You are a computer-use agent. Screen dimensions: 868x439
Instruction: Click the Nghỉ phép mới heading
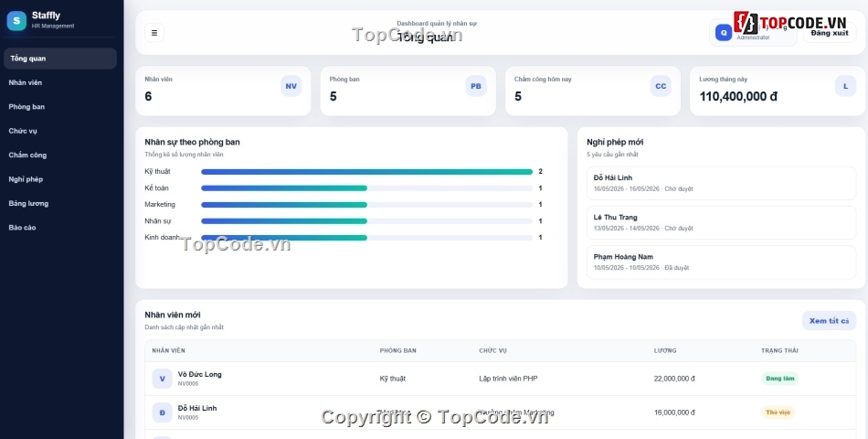coord(615,142)
